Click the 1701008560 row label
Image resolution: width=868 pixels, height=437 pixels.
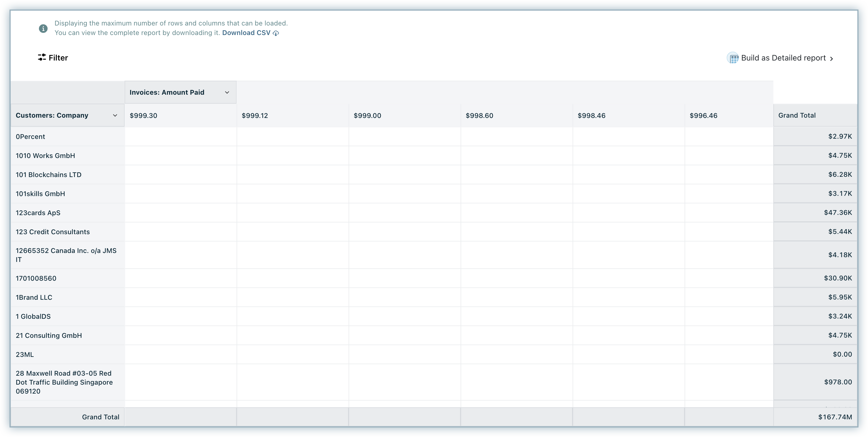36,278
